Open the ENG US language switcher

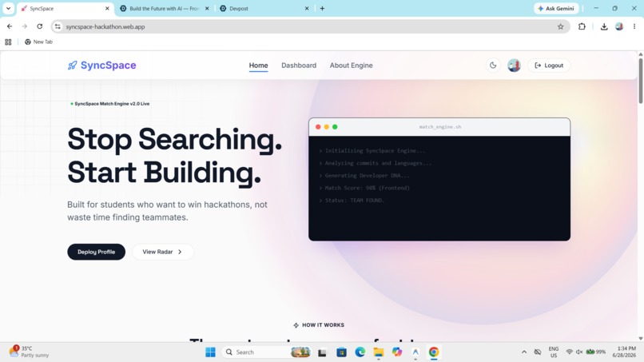point(554,352)
